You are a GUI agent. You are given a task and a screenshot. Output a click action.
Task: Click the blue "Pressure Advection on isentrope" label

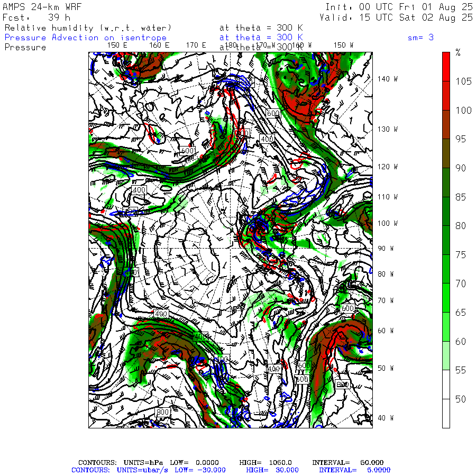click(x=86, y=38)
